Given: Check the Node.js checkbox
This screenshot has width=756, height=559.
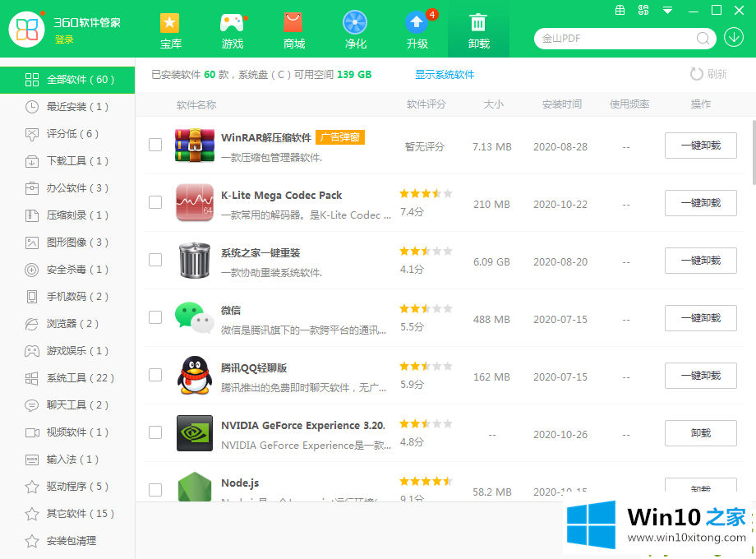Looking at the screenshot, I should click(155, 490).
